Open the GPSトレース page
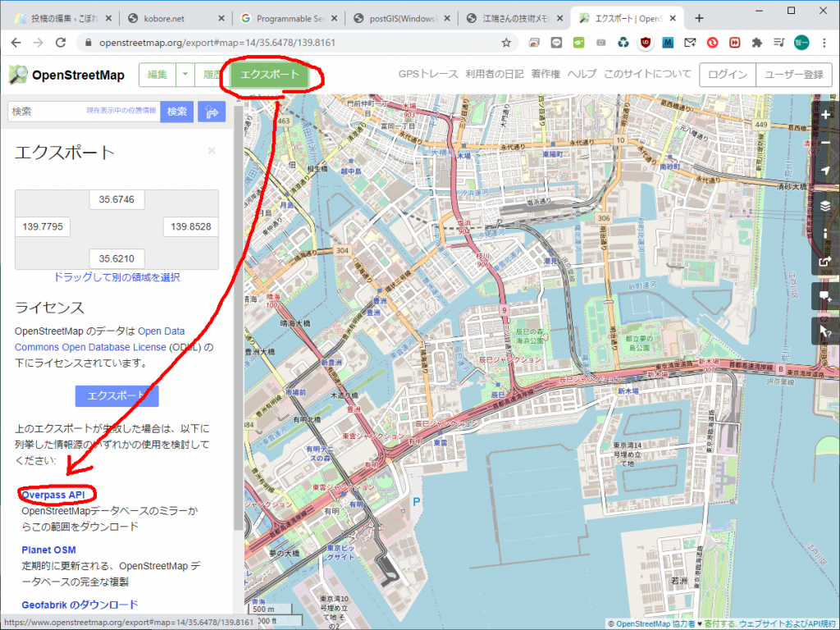The width and height of the screenshot is (840, 630). pos(428,75)
